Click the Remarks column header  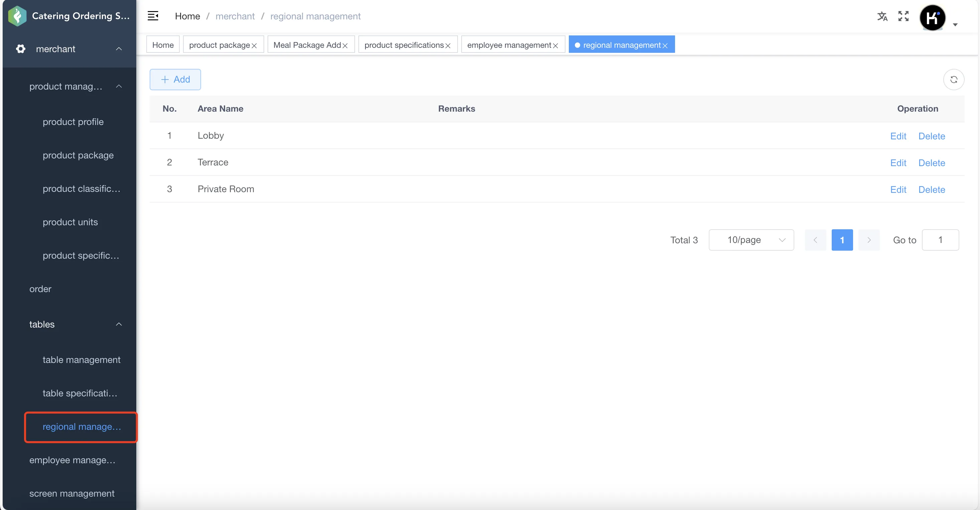(457, 109)
